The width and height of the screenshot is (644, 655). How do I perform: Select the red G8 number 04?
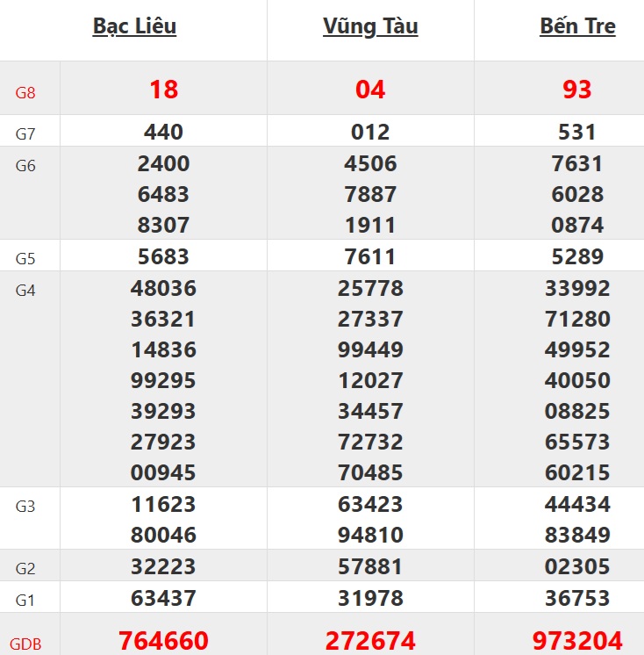[370, 89]
